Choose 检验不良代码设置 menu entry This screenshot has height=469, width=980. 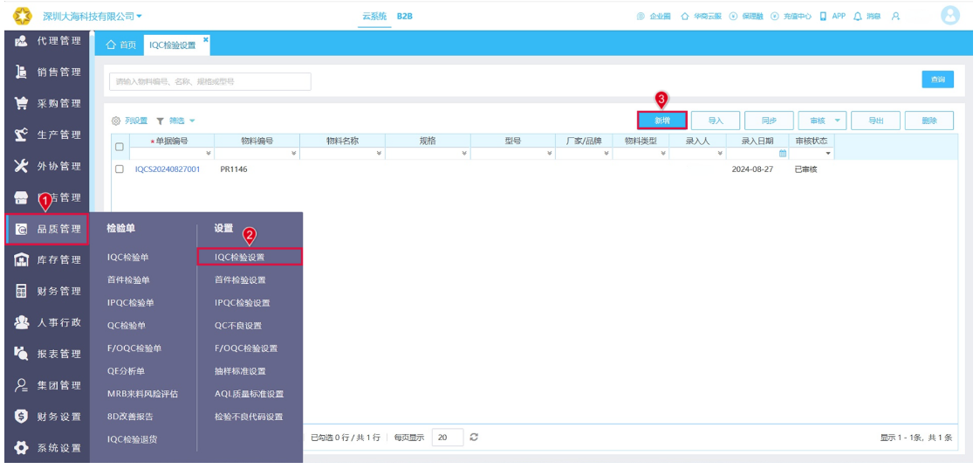coord(249,417)
